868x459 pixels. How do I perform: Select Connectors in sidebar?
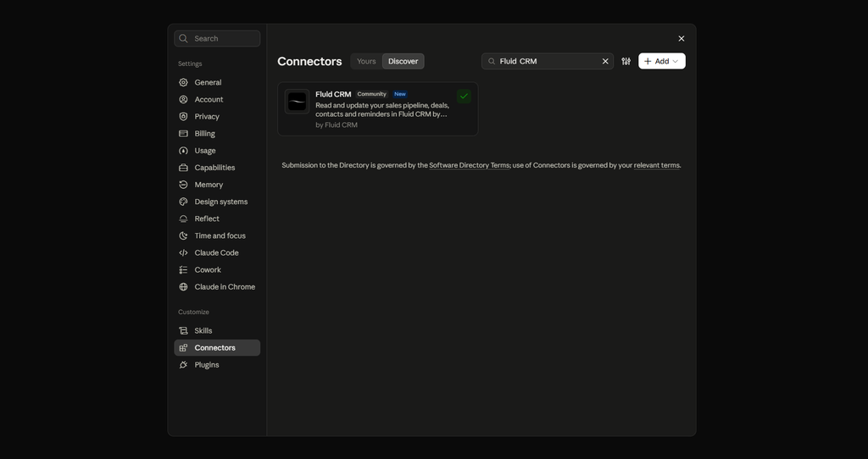coord(217,348)
